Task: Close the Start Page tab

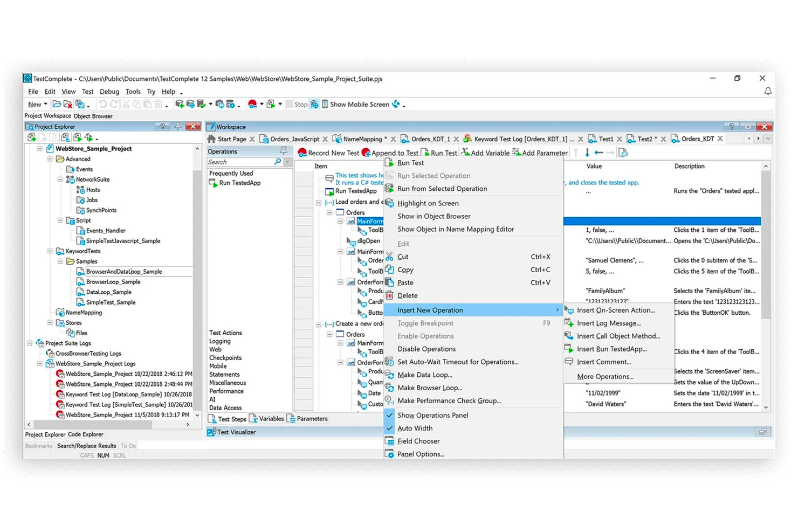Action: pos(252,139)
